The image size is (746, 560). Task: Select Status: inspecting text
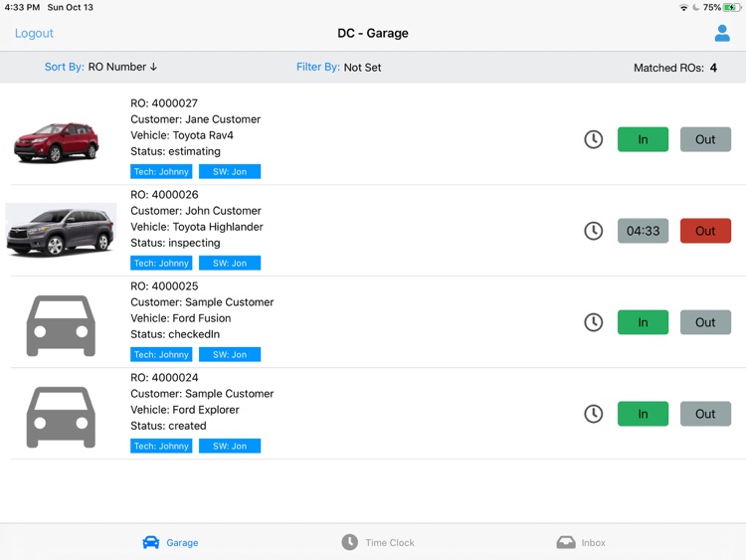(x=175, y=243)
